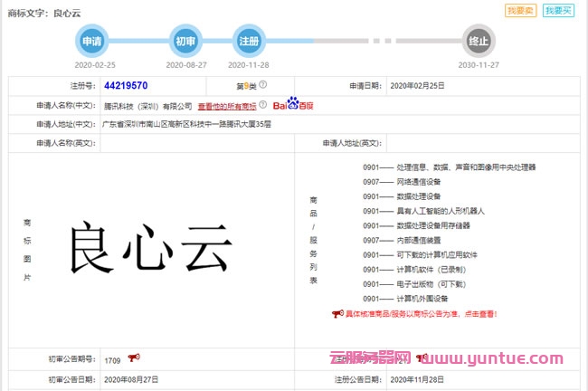Screen dimensions: 588x391
Task: Click the 我要卖 button
Action: click(x=521, y=11)
